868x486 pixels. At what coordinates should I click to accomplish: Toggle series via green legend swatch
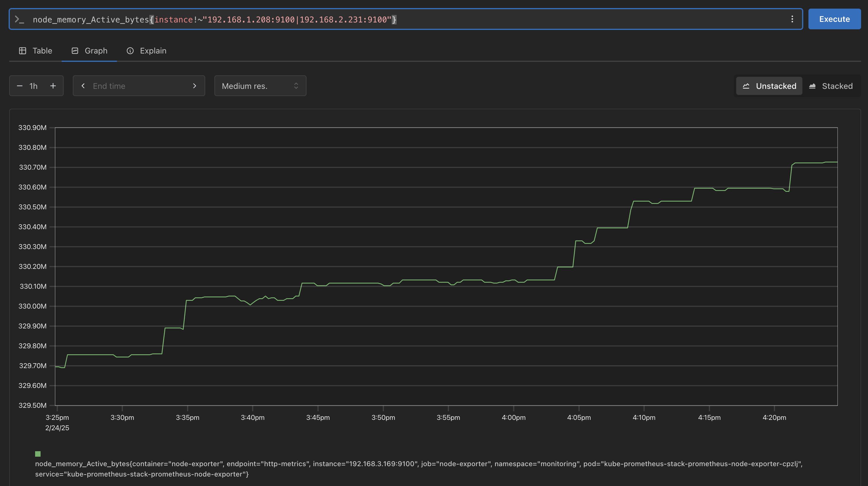(x=38, y=454)
